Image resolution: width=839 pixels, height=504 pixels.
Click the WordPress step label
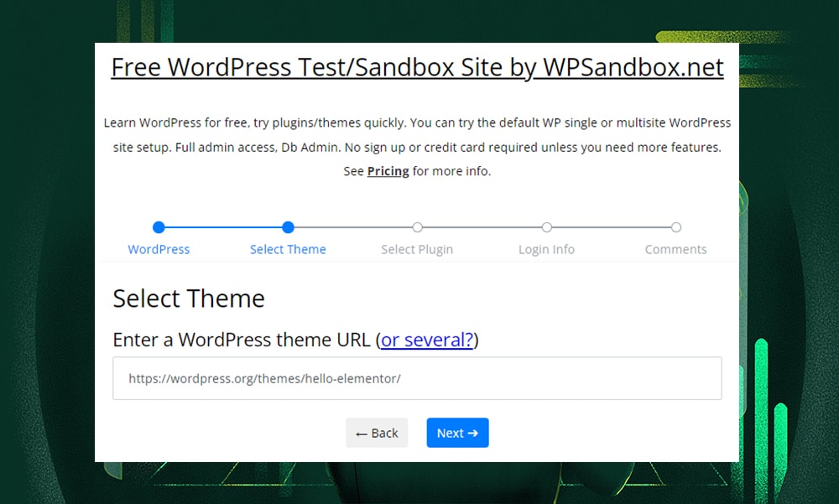point(159,249)
